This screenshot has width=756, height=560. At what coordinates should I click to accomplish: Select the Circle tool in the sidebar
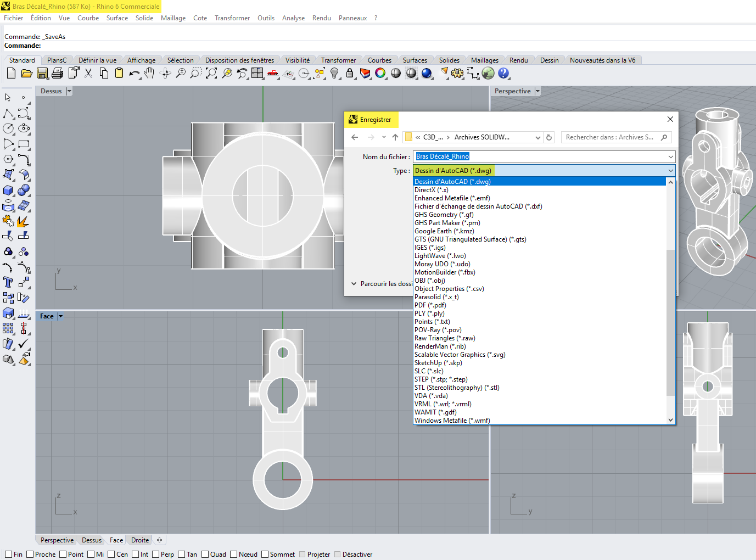pos(8,128)
